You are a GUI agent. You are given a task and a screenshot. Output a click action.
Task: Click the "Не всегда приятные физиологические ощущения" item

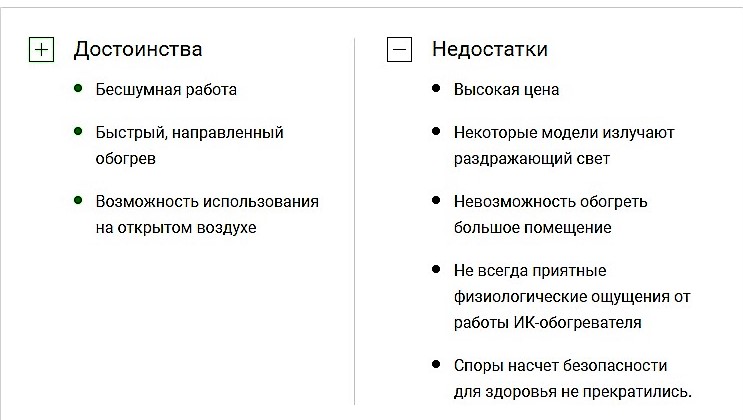click(572, 296)
